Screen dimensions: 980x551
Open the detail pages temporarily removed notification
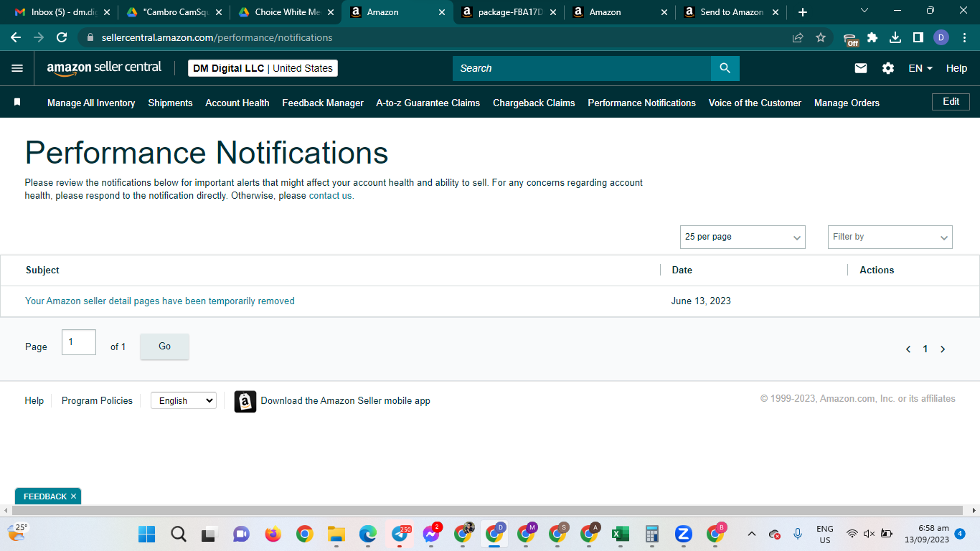coord(160,301)
